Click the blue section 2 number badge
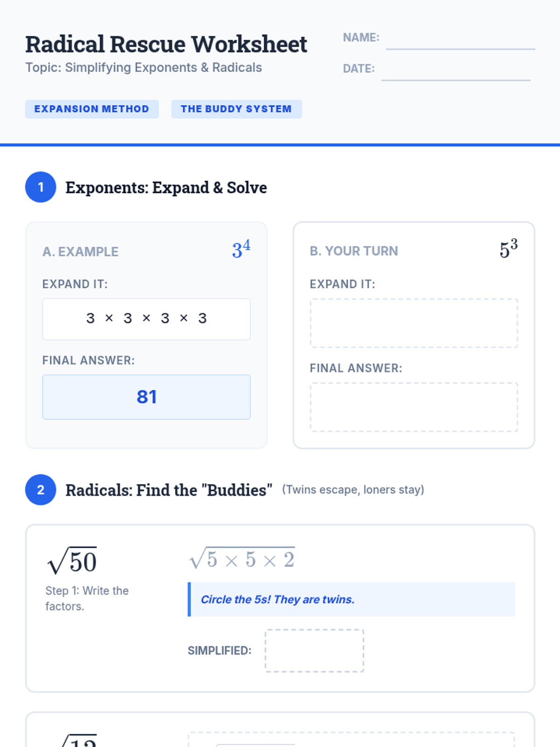Image resolution: width=560 pixels, height=747 pixels. coord(41,490)
